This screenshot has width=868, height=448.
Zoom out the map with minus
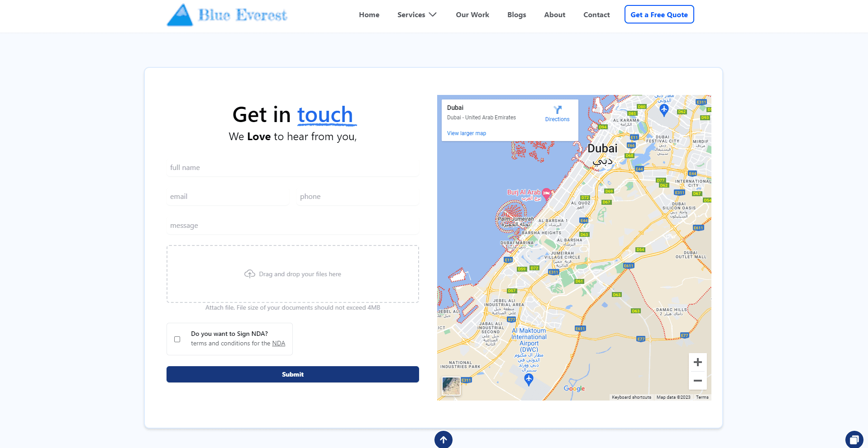click(698, 381)
